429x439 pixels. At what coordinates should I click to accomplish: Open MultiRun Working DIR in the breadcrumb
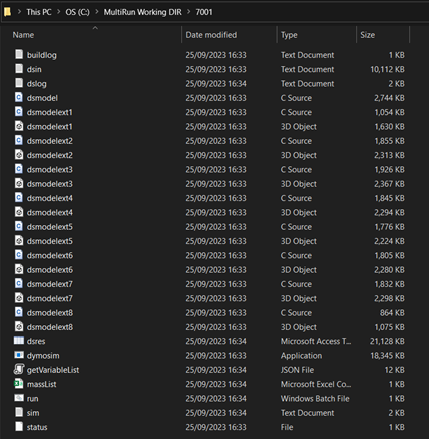coord(143,12)
